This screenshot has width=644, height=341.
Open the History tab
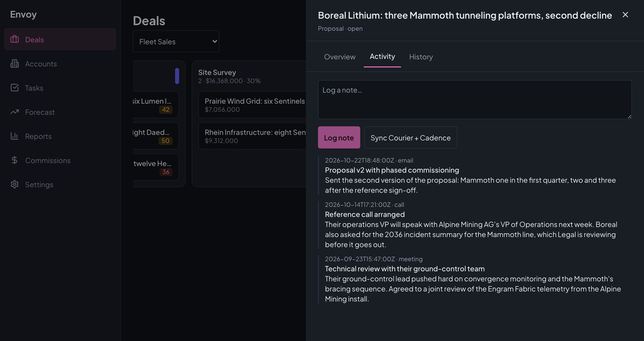[421, 57]
